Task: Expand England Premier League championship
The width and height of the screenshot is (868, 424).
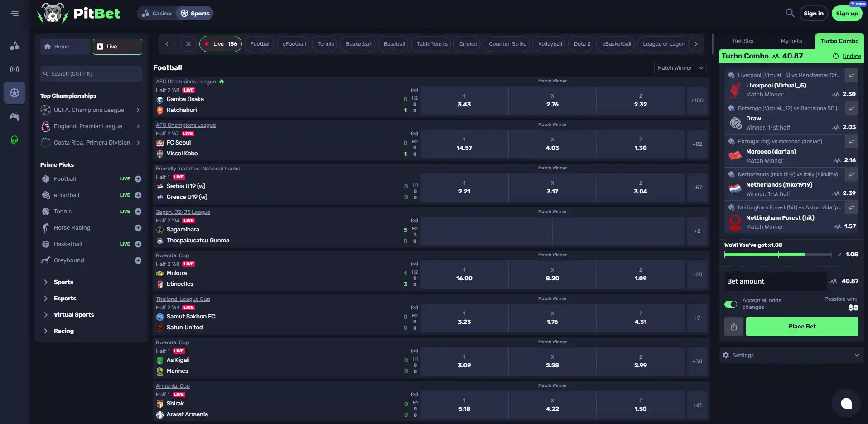Action: click(x=91, y=126)
